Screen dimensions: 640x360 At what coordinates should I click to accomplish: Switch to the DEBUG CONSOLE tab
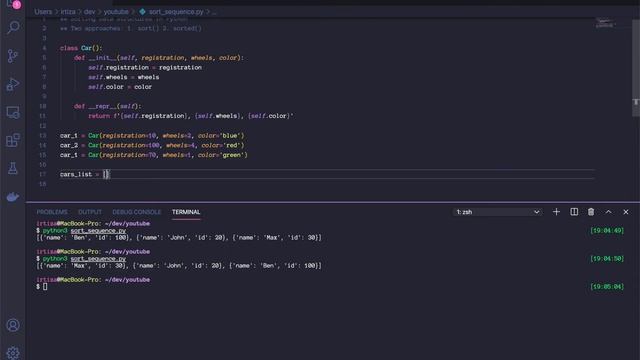(x=137, y=212)
